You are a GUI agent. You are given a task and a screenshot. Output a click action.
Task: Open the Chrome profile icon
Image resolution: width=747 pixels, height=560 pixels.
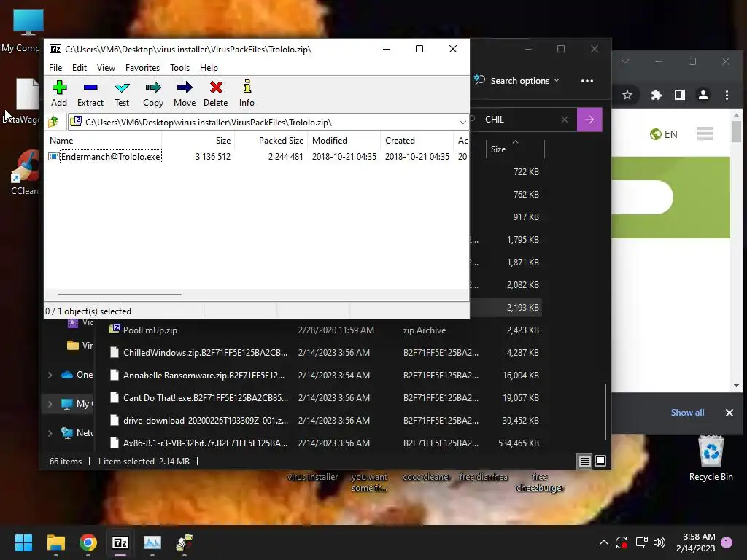(x=703, y=96)
